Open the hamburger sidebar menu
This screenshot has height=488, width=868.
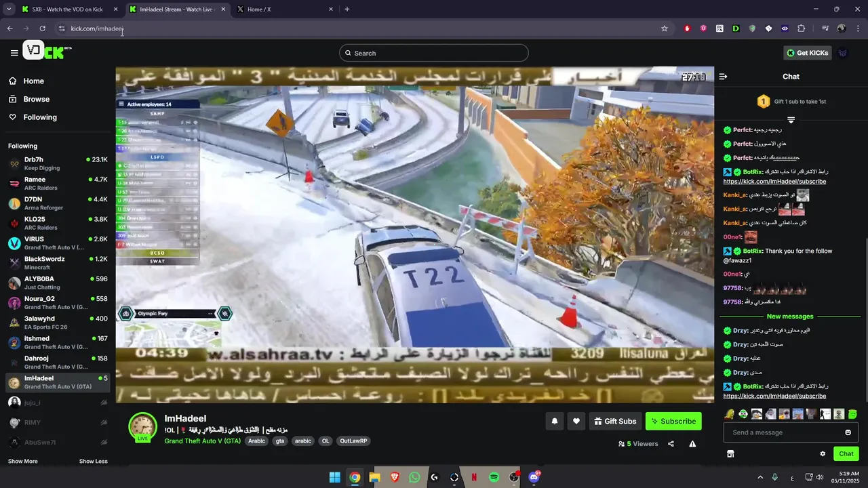coord(14,53)
